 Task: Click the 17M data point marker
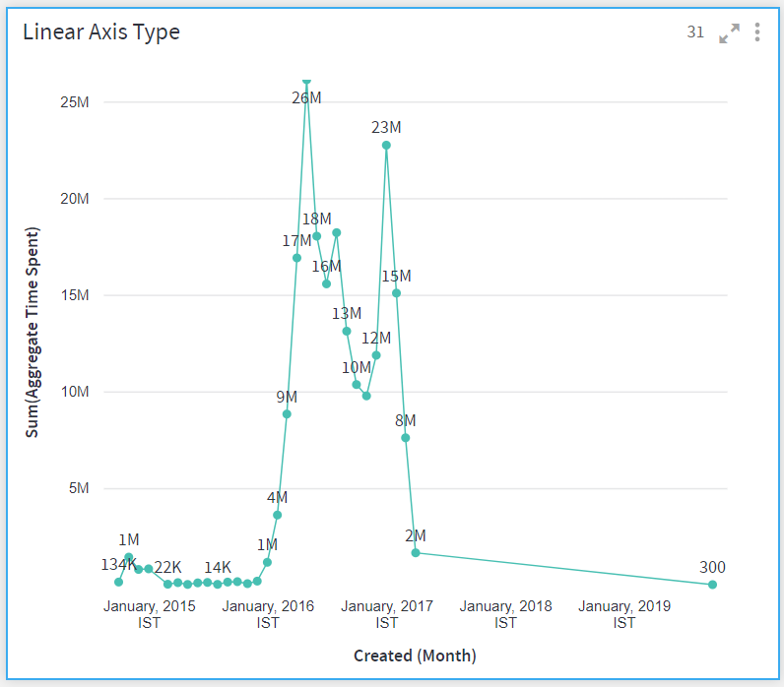[x=296, y=258]
